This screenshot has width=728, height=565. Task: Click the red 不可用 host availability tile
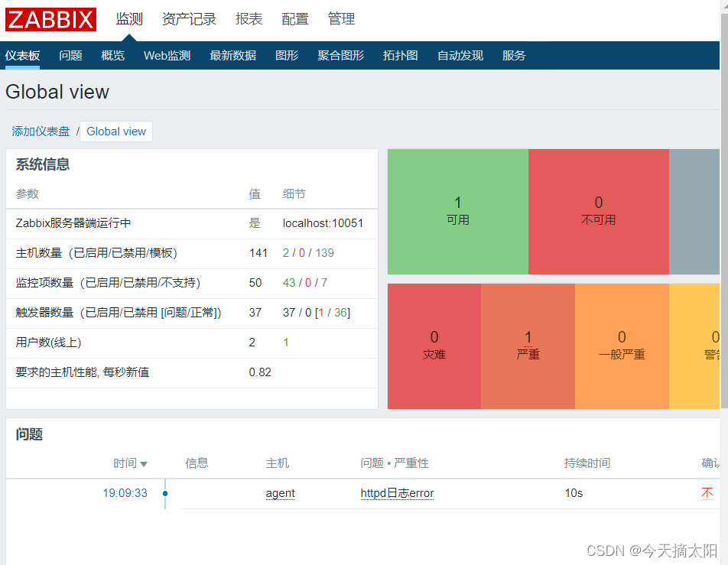[x=599, y=212]
